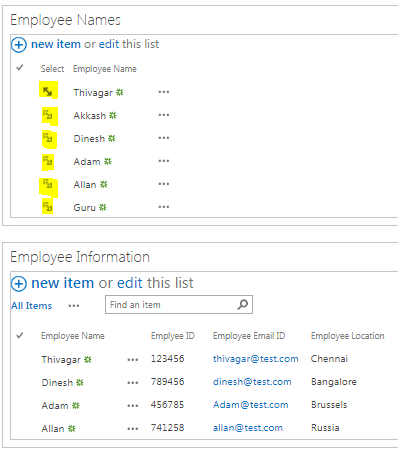Click Guru name in Employee Names list
The height and width of the screenshot is (474, 398).
coord(84,207)
